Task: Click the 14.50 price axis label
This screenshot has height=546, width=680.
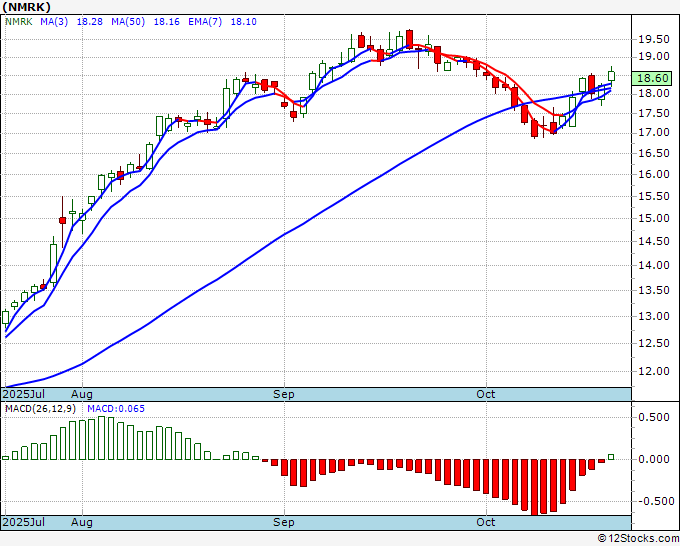Action: 654,241
